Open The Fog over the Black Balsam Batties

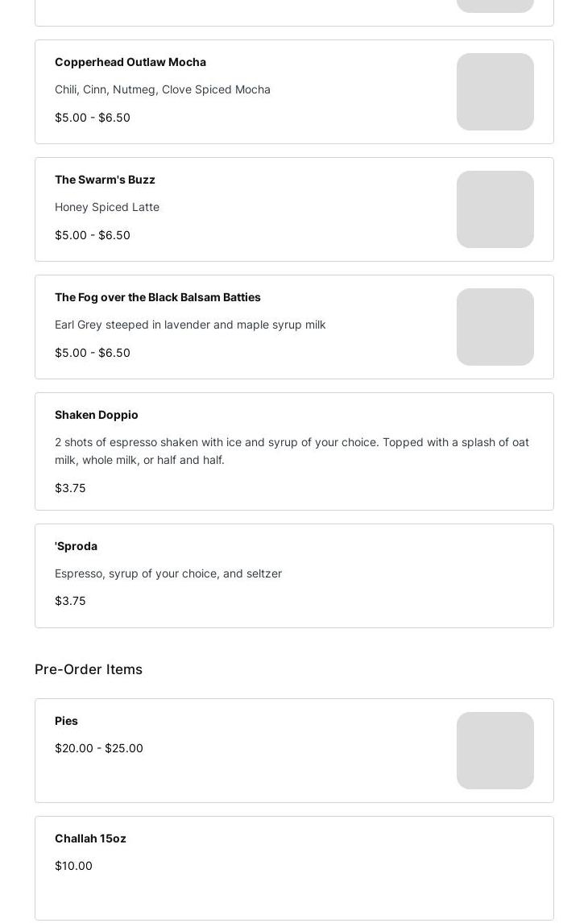pos(158,297)
